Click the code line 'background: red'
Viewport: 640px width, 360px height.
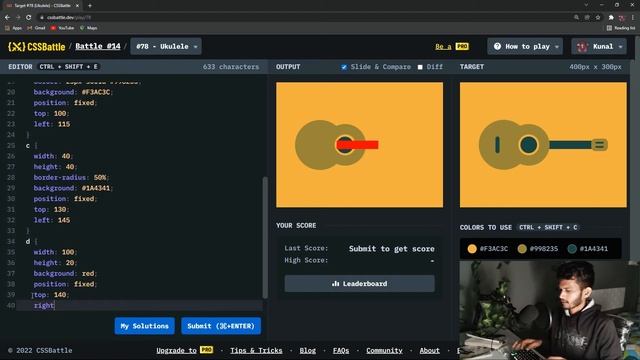[65, 273]
